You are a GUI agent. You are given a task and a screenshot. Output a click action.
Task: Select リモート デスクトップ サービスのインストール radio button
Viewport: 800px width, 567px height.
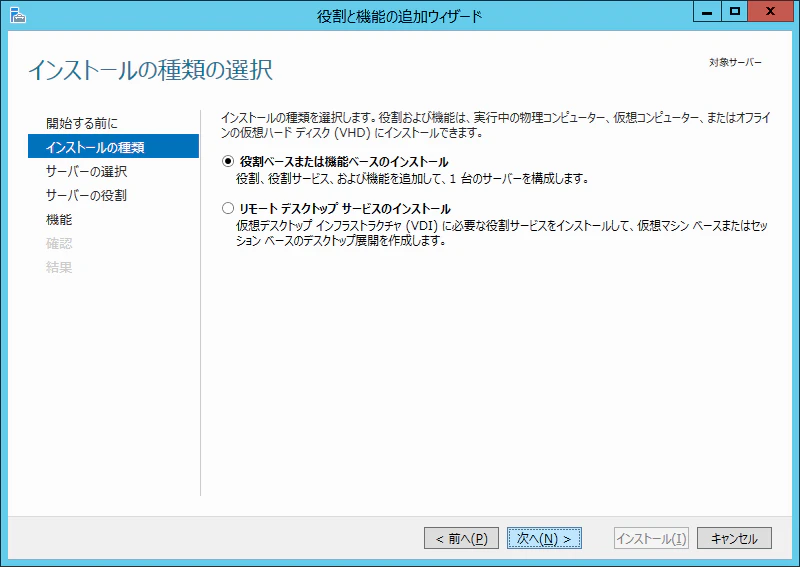click(228, 208)
